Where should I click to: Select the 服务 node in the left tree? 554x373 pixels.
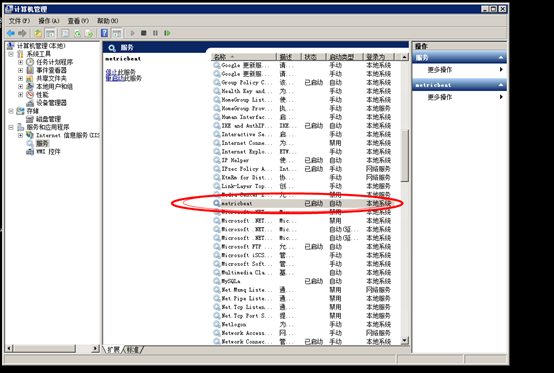(x=42, y=143)
